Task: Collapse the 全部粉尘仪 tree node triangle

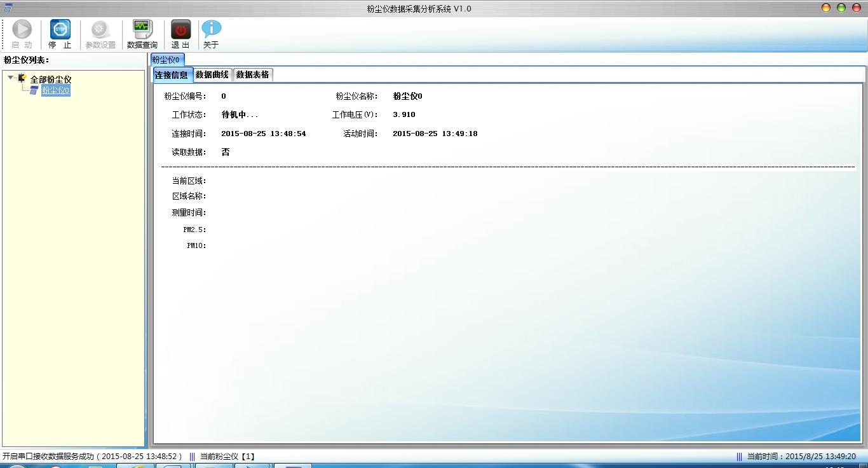Action: (x=11, y=78)
